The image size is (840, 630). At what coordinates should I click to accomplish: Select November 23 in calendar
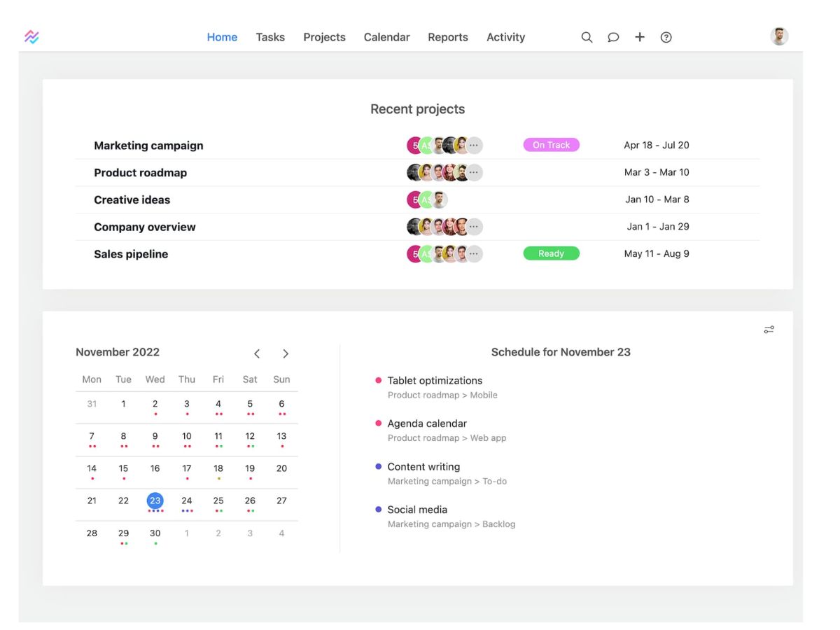[155, 500]
